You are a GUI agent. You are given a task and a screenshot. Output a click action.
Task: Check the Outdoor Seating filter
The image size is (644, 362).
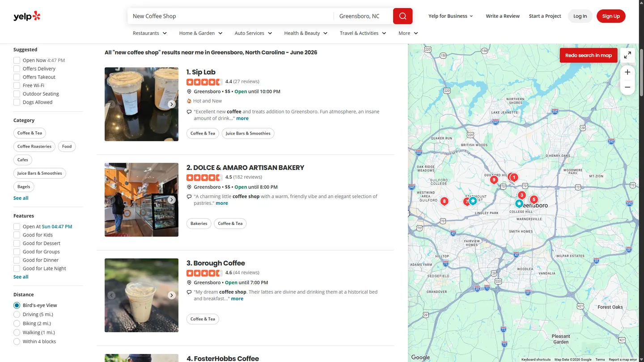coord(17,94)
